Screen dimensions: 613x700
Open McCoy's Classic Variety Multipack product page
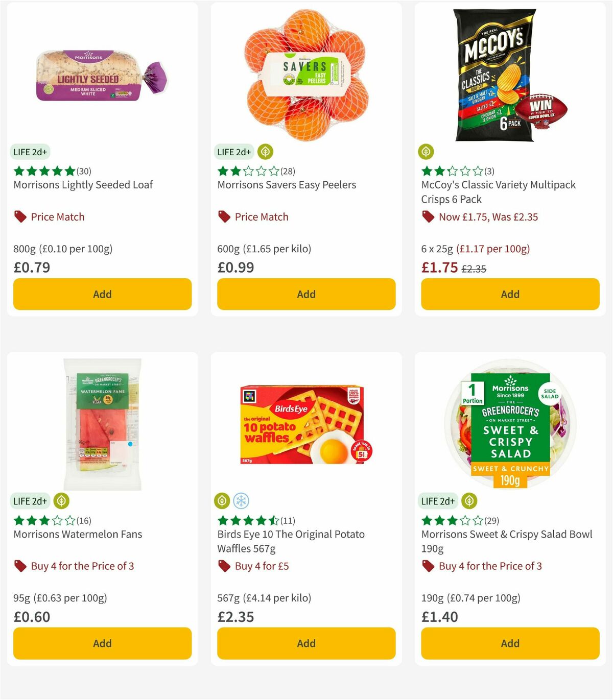pyautogui.click(x=498, y=191)
